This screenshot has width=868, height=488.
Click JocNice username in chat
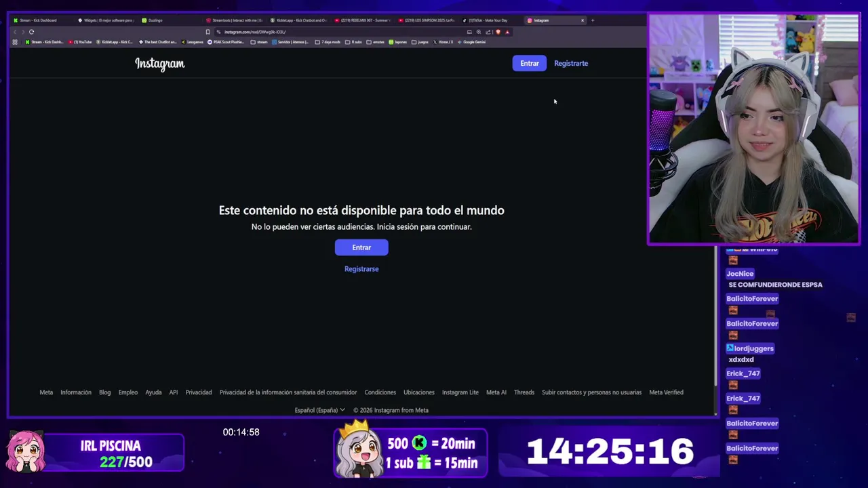coord(740,274)
